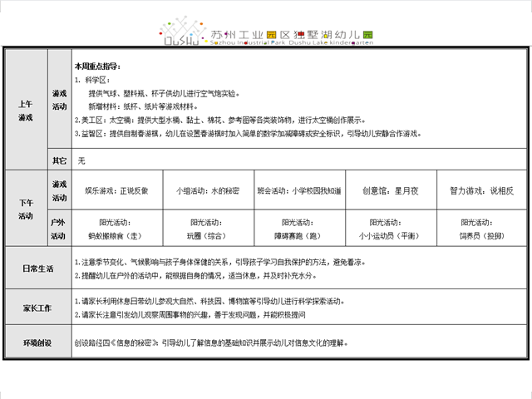Click the 户外活动 label cell
The image size is (532, 399).
(x=60, y=229)
